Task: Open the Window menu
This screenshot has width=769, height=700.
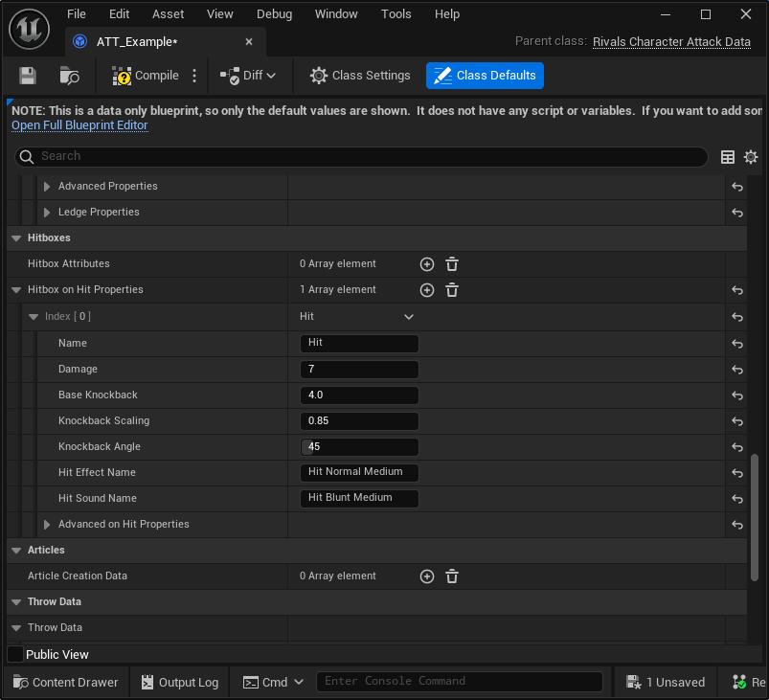Action: [x=336, y=14]
